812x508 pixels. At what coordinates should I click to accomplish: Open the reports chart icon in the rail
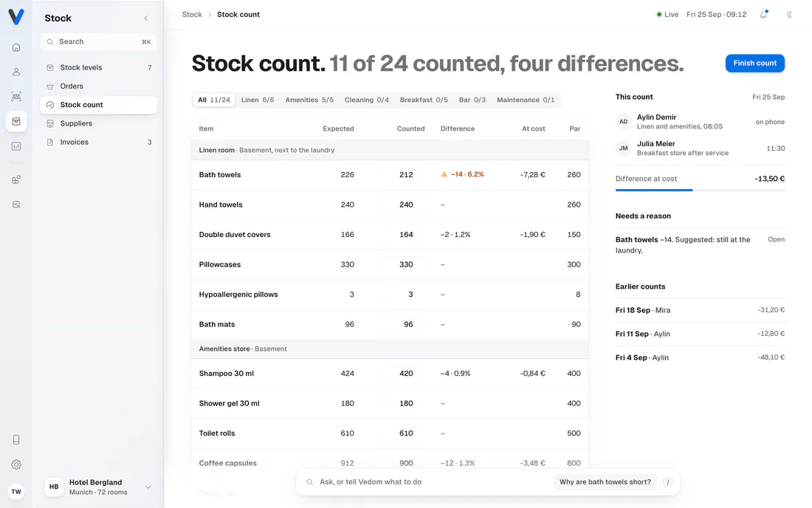tap(16, 146)
